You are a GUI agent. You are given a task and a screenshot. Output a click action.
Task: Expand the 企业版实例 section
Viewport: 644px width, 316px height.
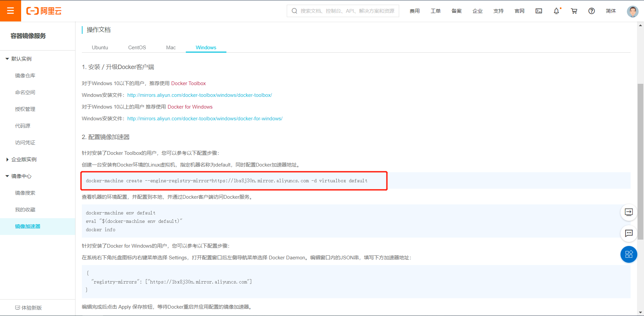[21, 160]
